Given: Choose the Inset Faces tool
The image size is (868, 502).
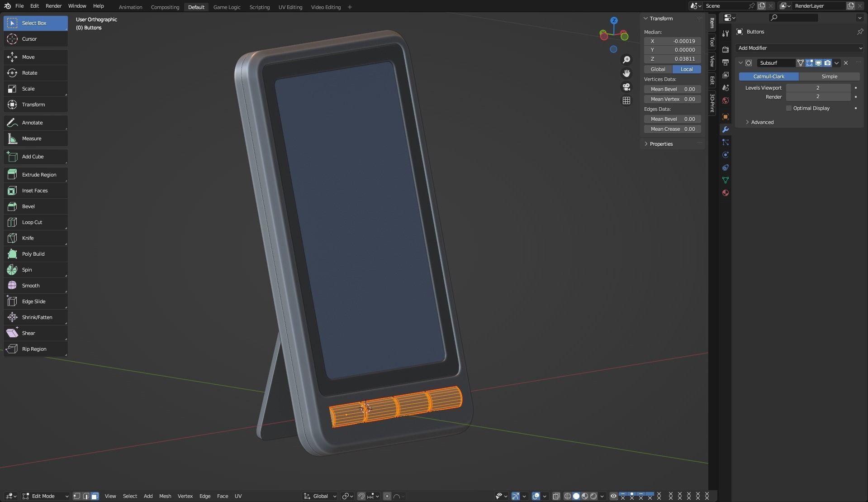Looking at the screenshot, I should [36, 191].
